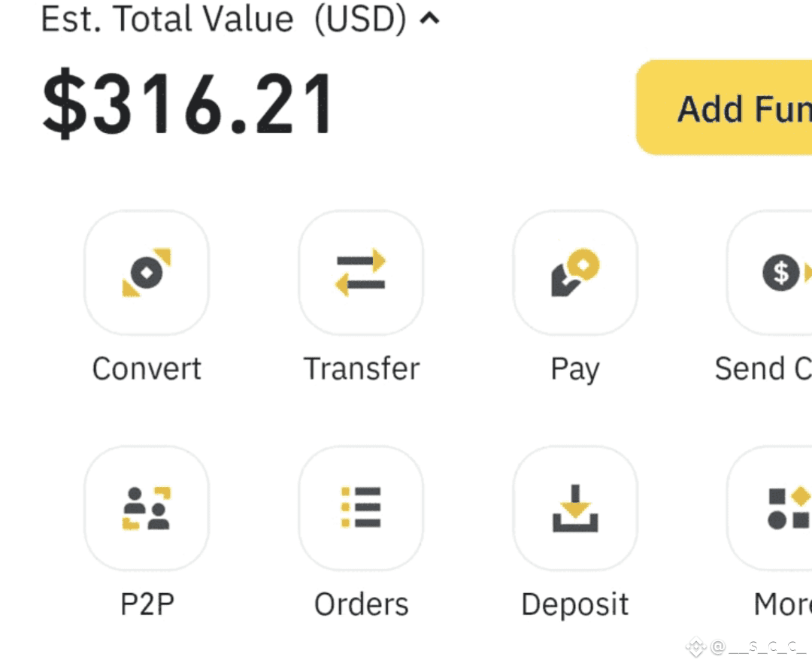Tap the Deposit download icon
812x666 pixels.
pyautogui.click(x=575, y=508)
